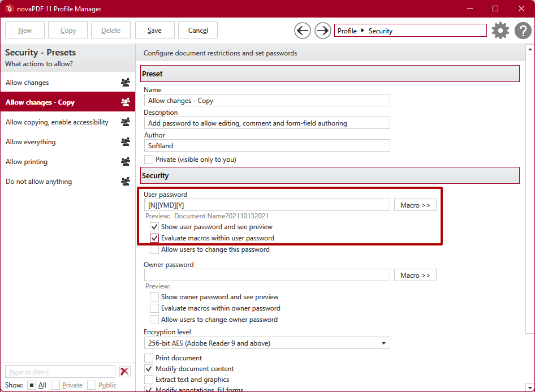Click the breadcrumb arrow after Profile
Viewport: 535px width, 392px height.
click(363, 31)
